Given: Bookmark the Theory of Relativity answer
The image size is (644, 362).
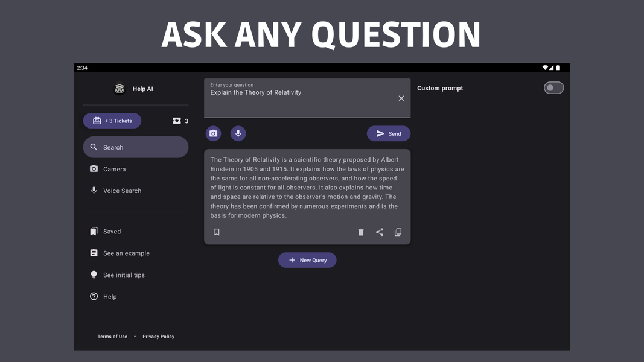Looking at the screenshot, I should pyautogui.click(x=217, y=232).
